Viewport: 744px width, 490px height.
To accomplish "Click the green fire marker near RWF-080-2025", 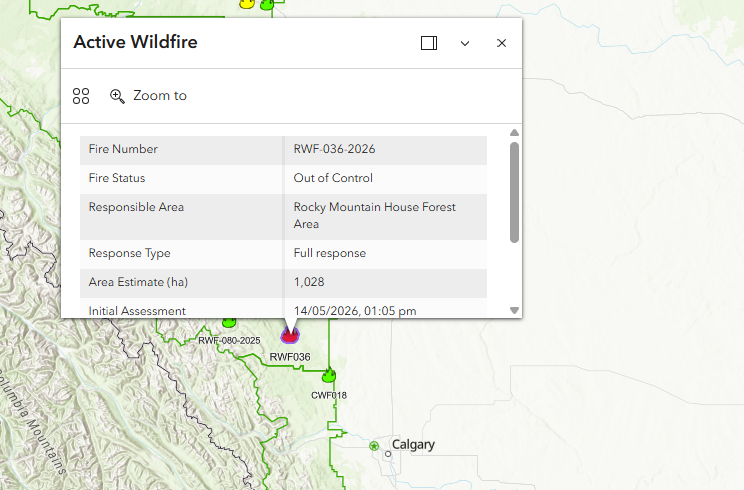I will click(229, 323).
